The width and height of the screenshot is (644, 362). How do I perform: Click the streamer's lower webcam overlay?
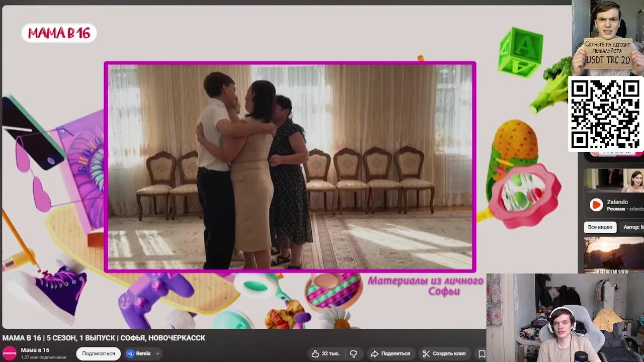point(565,318)
